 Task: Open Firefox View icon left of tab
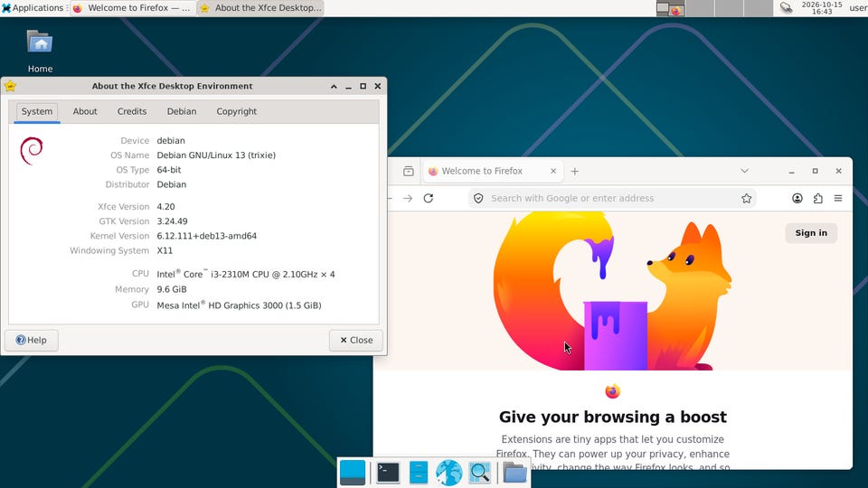[x=409, y=171]
